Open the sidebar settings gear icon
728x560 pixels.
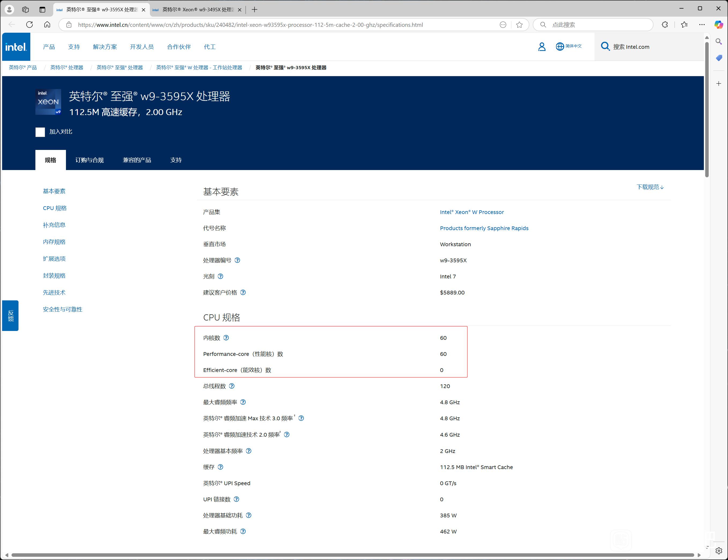[x=719, y=551]
